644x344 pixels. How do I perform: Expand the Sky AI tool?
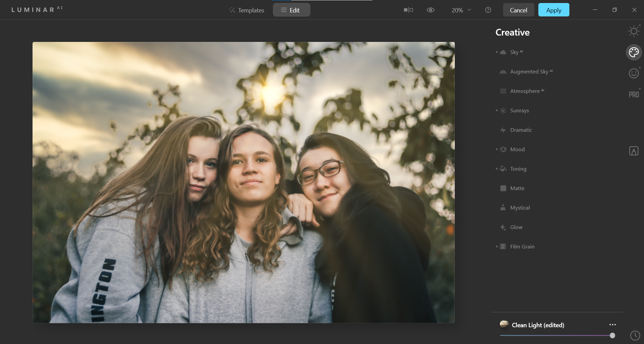coord(514,52)
